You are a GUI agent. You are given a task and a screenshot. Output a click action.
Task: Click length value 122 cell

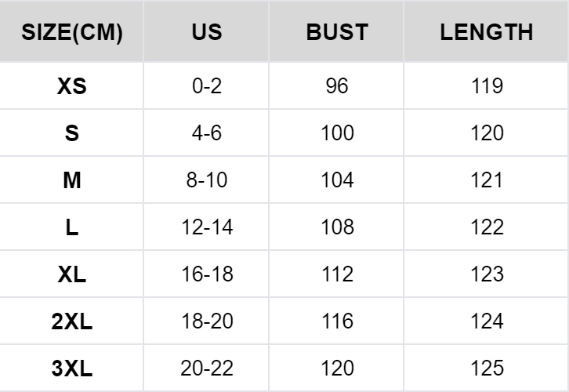[487, 227]
